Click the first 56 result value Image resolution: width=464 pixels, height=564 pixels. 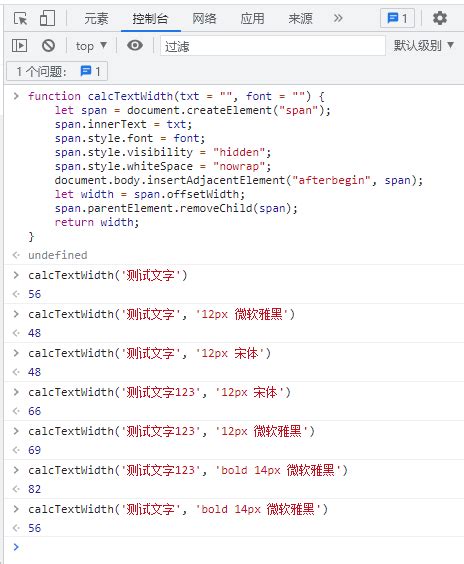coord(35,294)
